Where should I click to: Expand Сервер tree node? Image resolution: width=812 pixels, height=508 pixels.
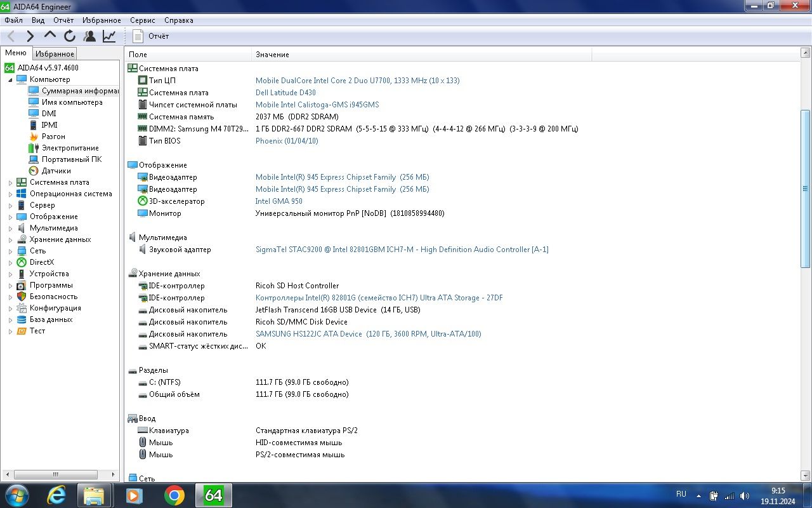[10, 205]
